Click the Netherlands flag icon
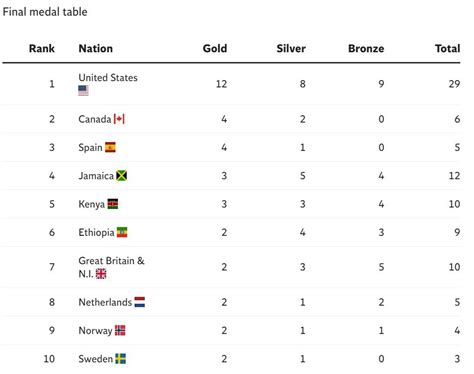The image size is (474, 374). 140,302
